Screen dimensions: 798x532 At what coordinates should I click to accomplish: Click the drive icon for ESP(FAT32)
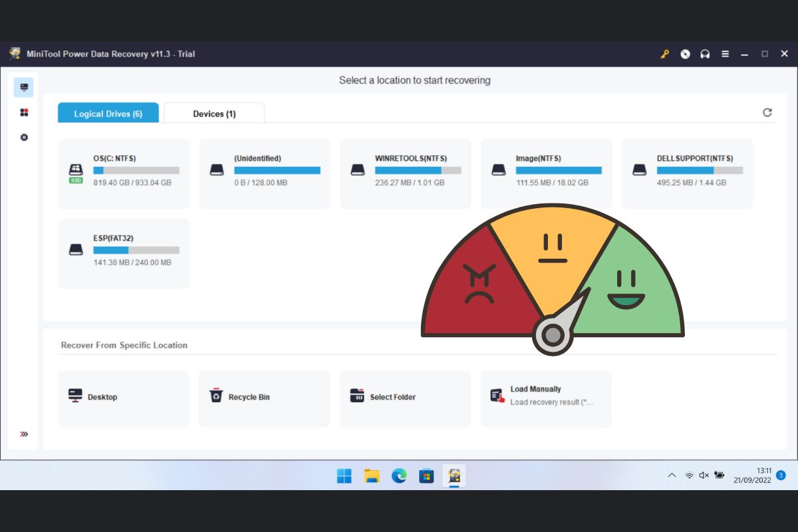point(76,250)
